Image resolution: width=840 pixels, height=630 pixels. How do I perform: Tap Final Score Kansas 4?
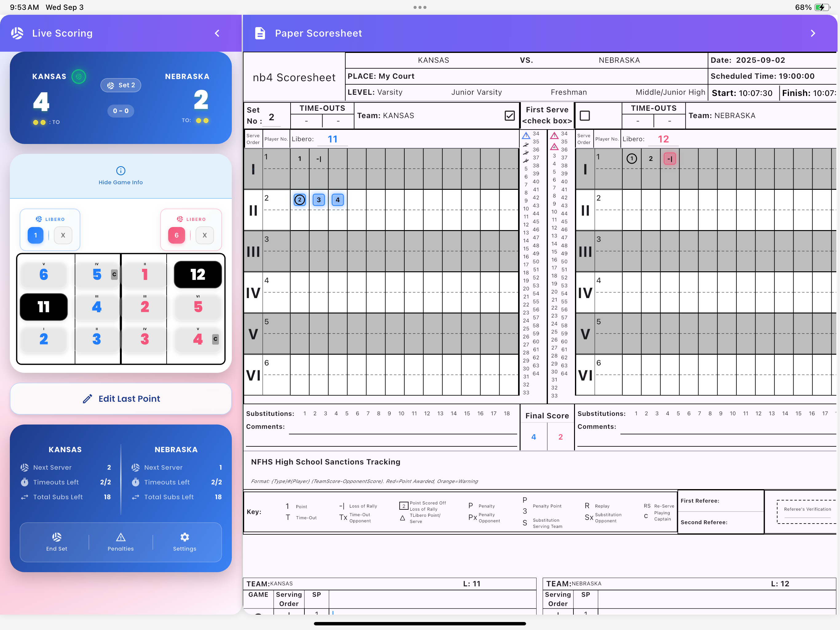point(533,437)
